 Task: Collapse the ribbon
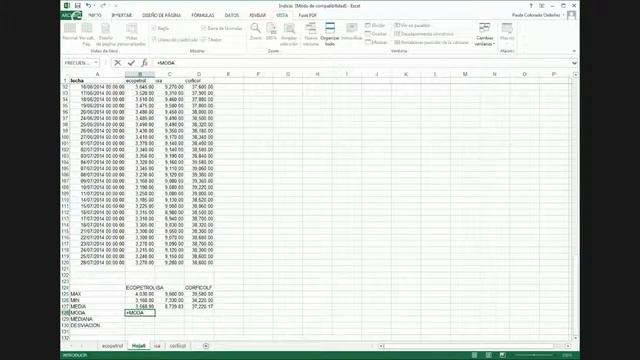pos(574,51)
